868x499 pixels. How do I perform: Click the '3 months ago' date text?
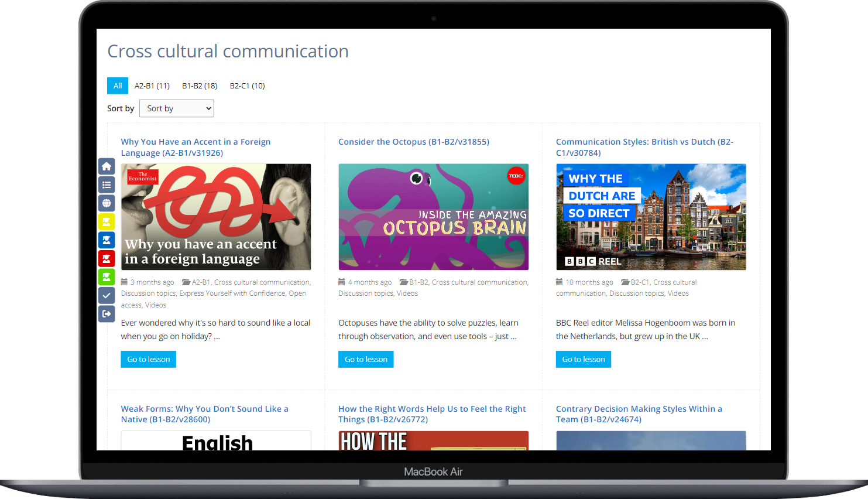(152, 282)
